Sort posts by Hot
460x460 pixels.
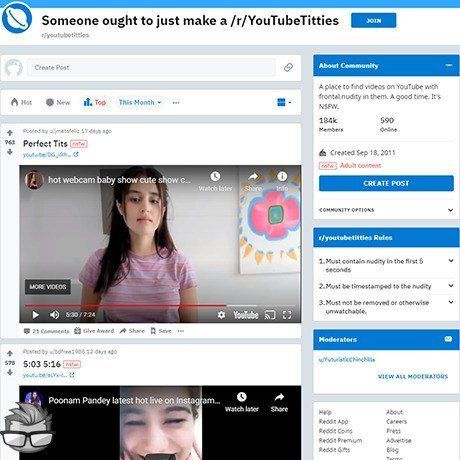21,102
